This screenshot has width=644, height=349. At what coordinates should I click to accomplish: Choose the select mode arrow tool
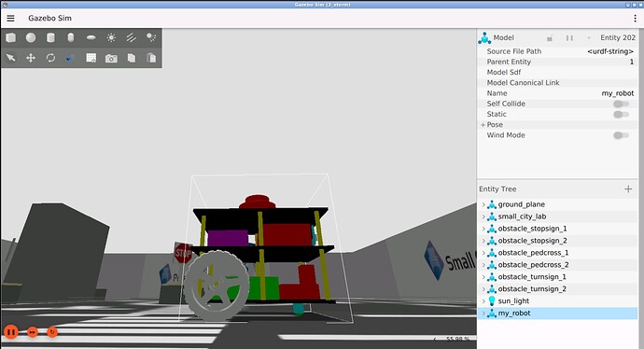(10, 58)
